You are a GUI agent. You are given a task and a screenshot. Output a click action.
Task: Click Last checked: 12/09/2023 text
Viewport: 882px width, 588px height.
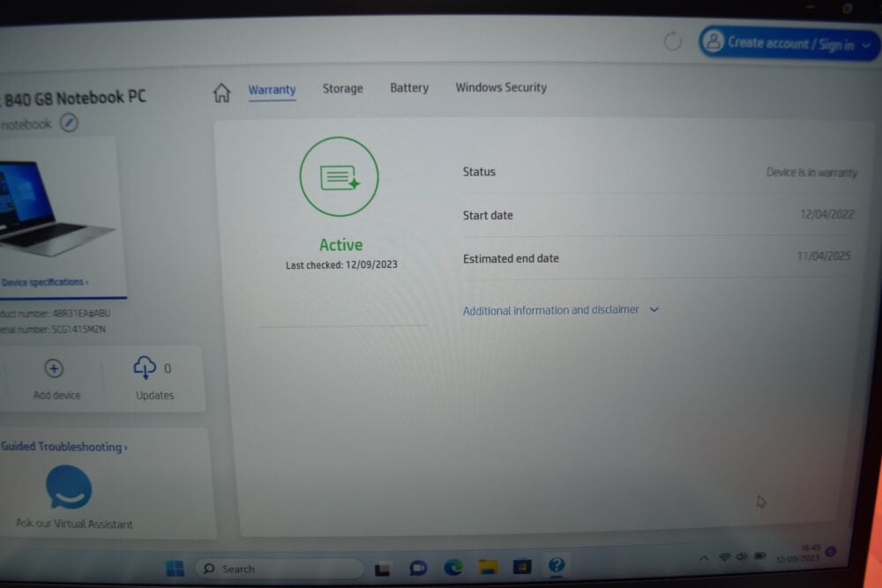(x=341, y=264)
